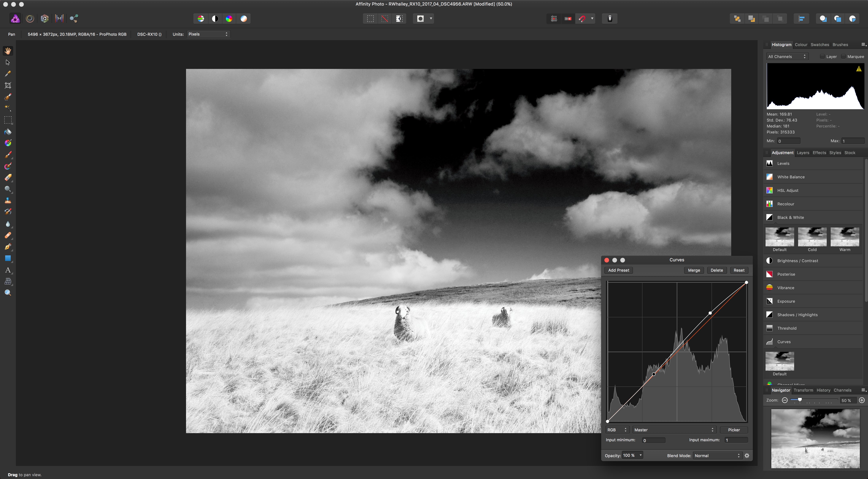Choose the Rectangle shape tool
868x479 pixels.
coord(8,259)
